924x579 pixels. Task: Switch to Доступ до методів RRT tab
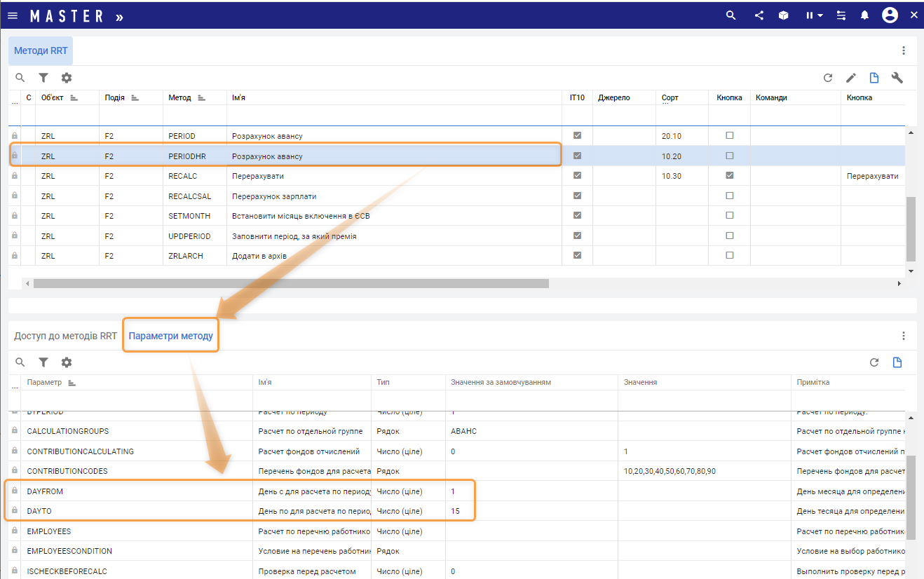(x=65, y=336)
